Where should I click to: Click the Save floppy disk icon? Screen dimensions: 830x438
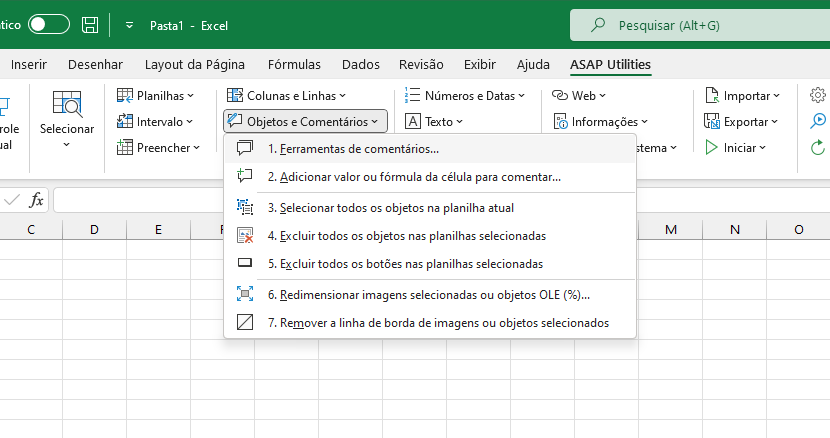pyautogui.click(x=90, y=25)
